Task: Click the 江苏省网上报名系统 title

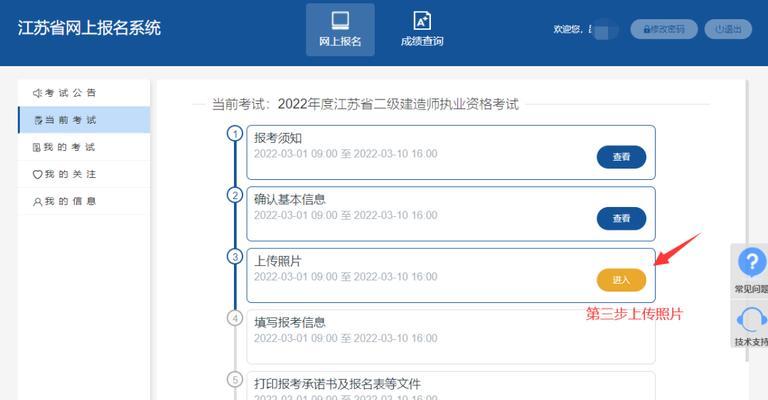Action: point(89,28)
